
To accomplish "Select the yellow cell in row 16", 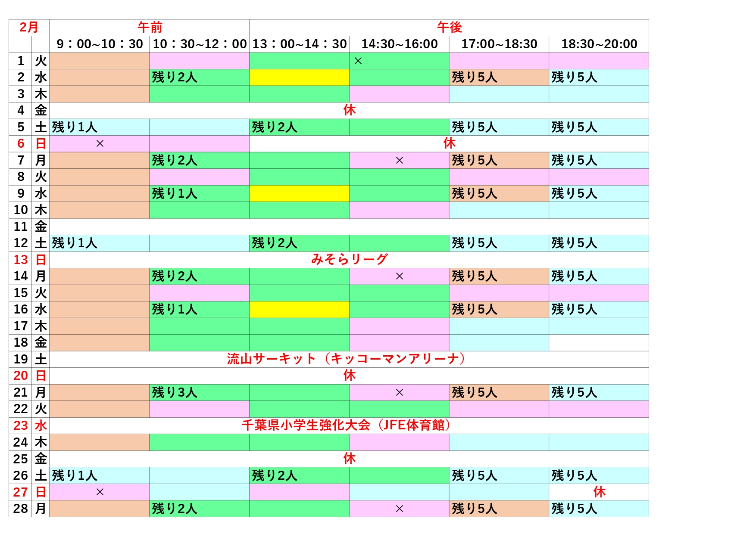I will coord(300,310).
